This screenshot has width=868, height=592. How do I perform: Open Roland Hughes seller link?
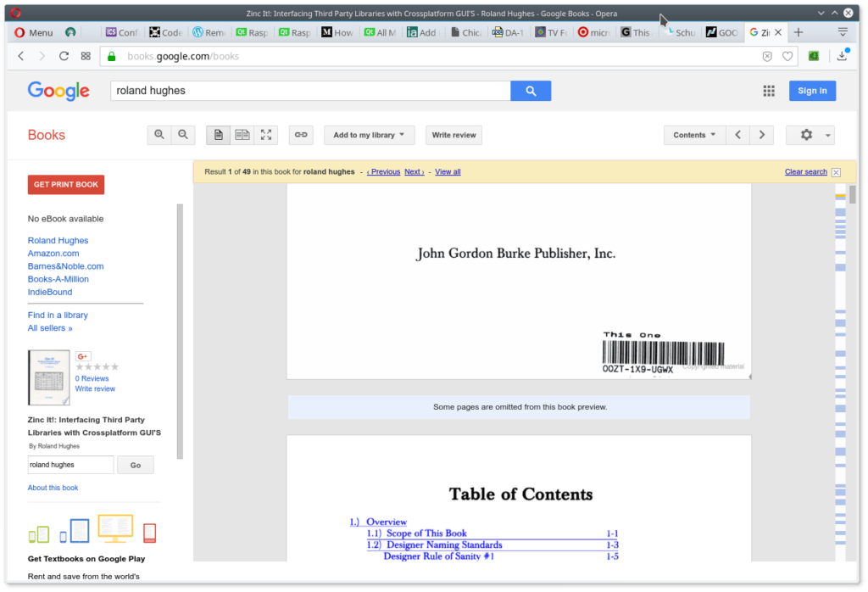click(58, 240)
